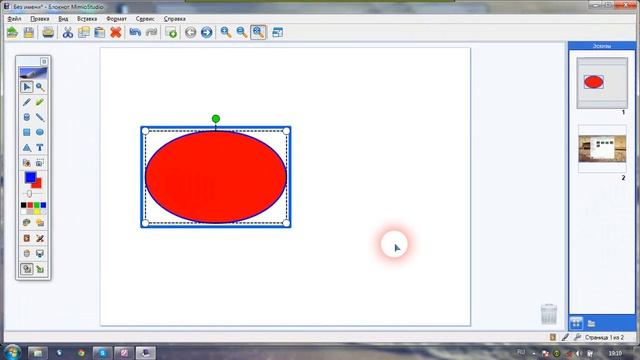Click the Zoom in magnifier icon
This screenshot has height=360, width=640.
pyautogui.click(x=226, y=32)
